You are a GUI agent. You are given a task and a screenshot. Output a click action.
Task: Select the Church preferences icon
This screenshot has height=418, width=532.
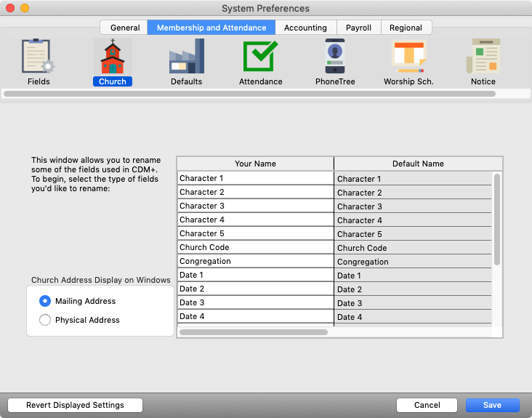click(x=113, y=57)
